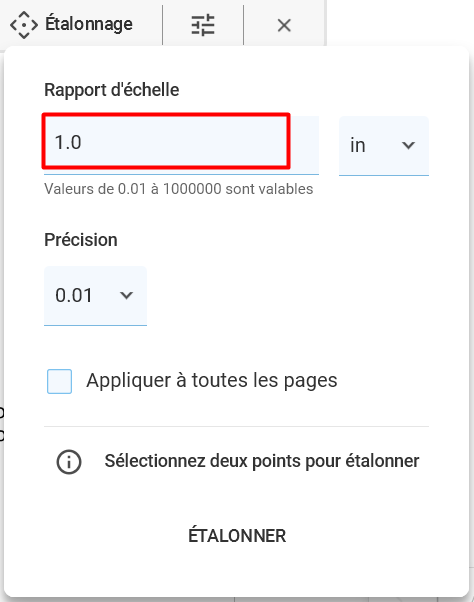This screenshot has width=474, height=602.
Task: Expand the Précision 0.01 dropdown
Action: click(96, 296)
